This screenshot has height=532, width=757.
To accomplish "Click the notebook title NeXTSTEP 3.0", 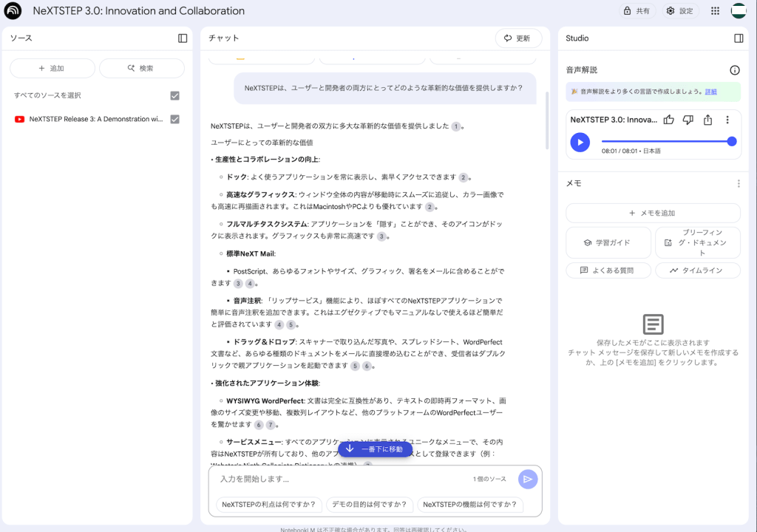I will click(x=138, y=10).
